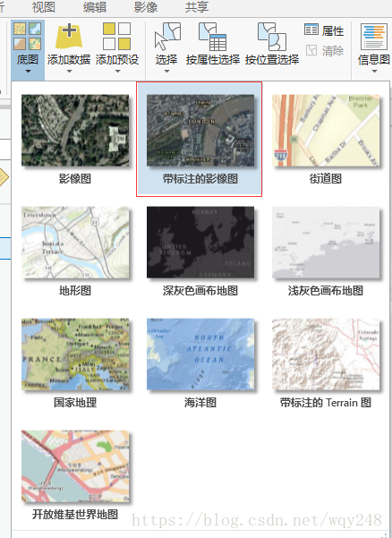This screenshot has height=538, width=392.
Task: Click the 街道图 caption text
Action: (326, 179)
